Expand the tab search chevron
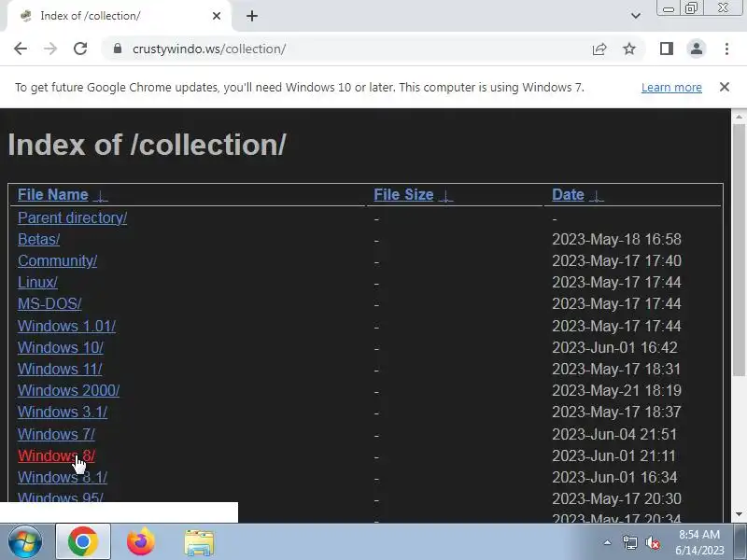Viewport: 747px width, 560px height. point(636,16)
